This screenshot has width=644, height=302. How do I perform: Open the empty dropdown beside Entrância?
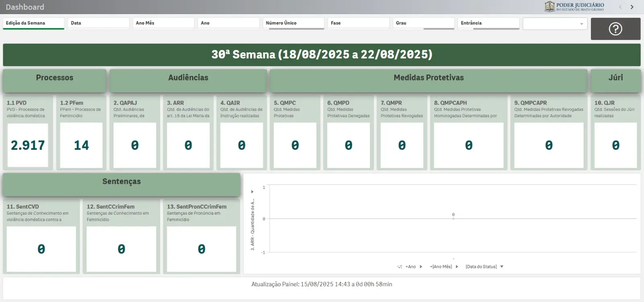[555, 24]
